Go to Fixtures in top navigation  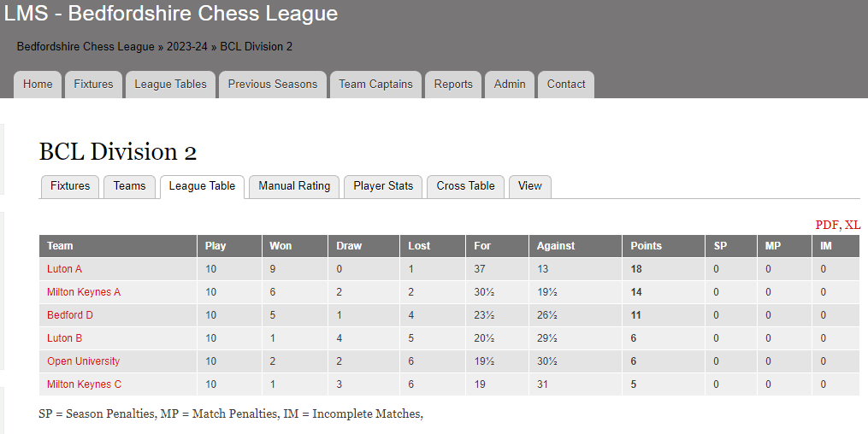pos(93,84)
